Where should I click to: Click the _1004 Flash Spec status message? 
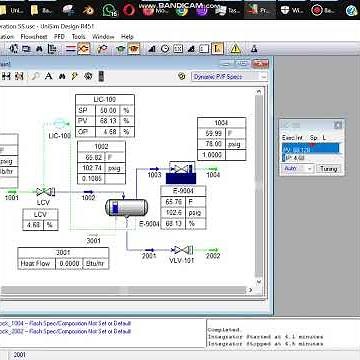pyautogui.click(x=65, y=323)
